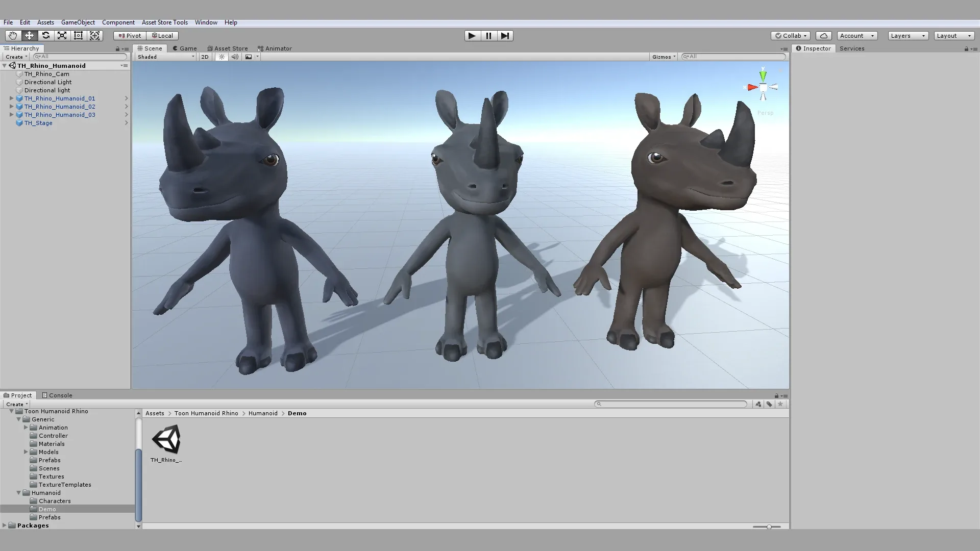Click the Assets breadcrumb link

pyautogui.click(x=155, y=413)
